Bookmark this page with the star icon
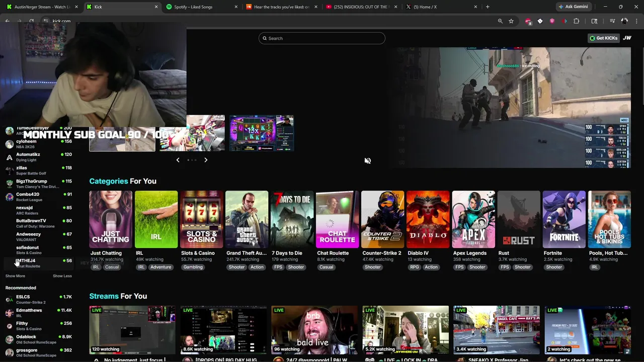Image resolution: width=644 pixels, height=362 pixels. pos(511,21)
